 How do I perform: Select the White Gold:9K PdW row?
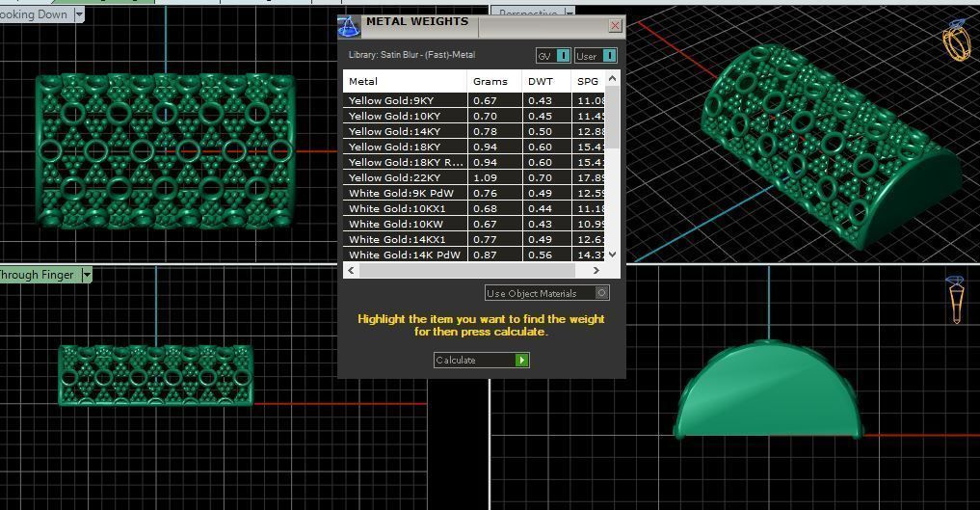(474, 193)
